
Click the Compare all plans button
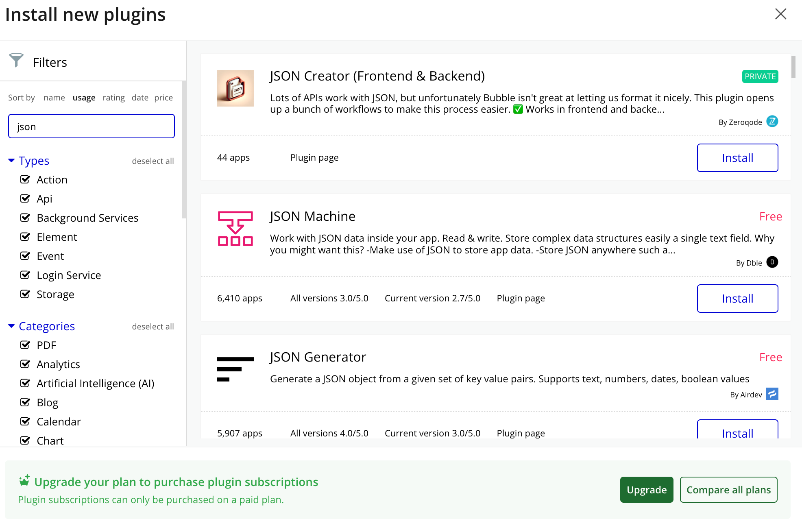[x=729, y=490]
